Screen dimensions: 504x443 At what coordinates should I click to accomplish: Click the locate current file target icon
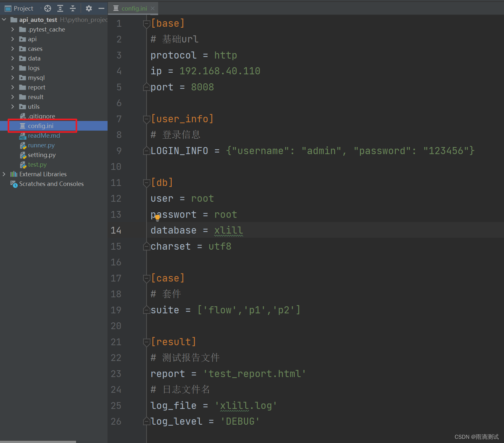coord(48,8)
